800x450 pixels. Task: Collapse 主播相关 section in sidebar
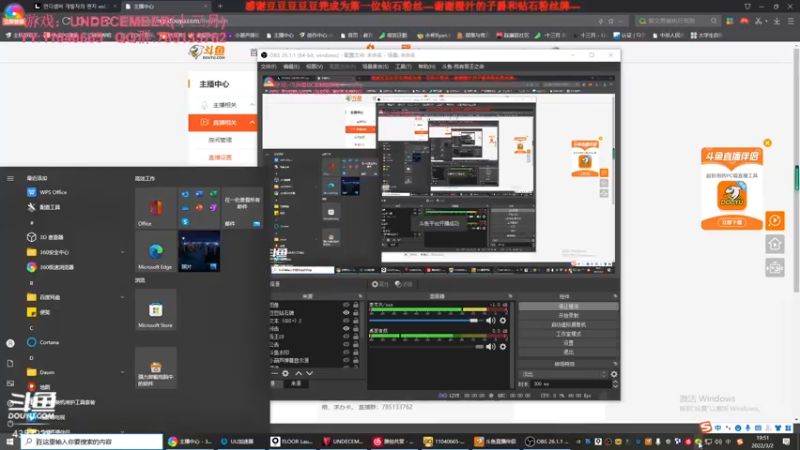click(x=252, y=105)
